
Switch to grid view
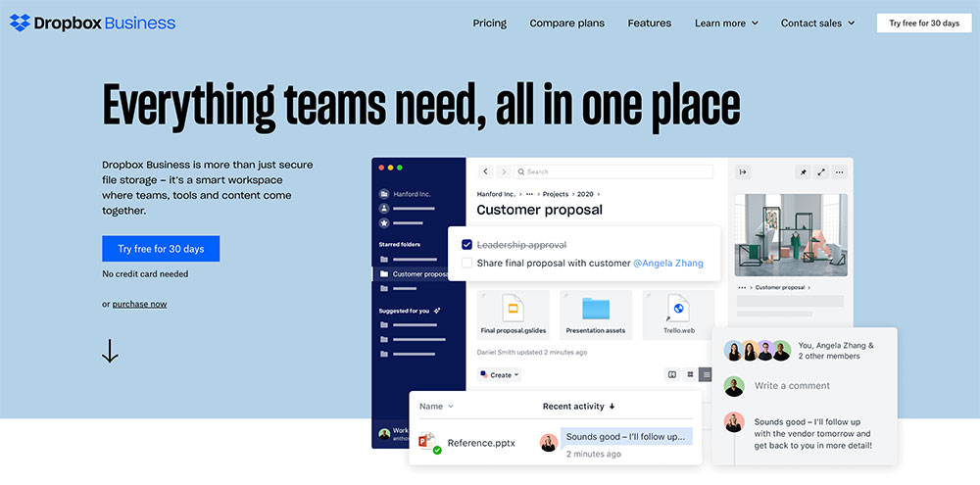click(x=690, y=375)
